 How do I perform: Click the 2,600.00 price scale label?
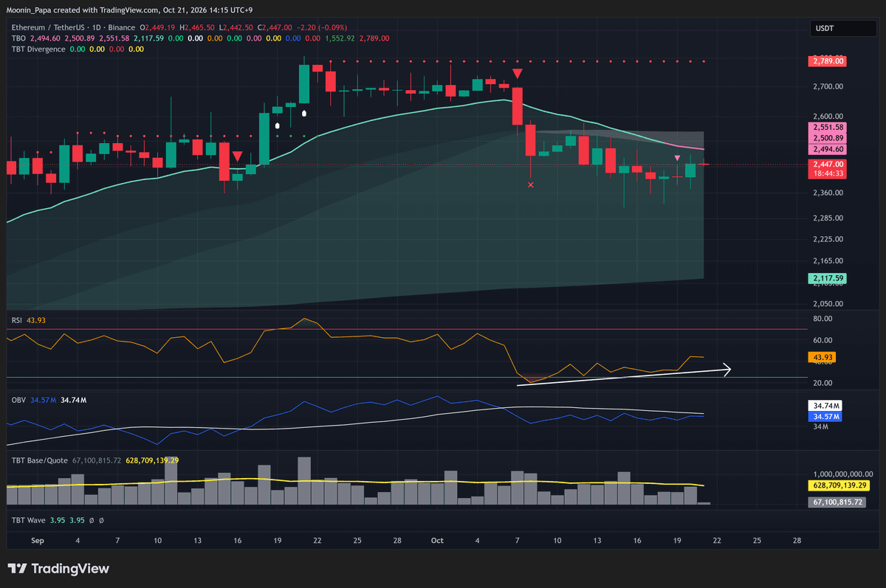click(x=830, y=117)
